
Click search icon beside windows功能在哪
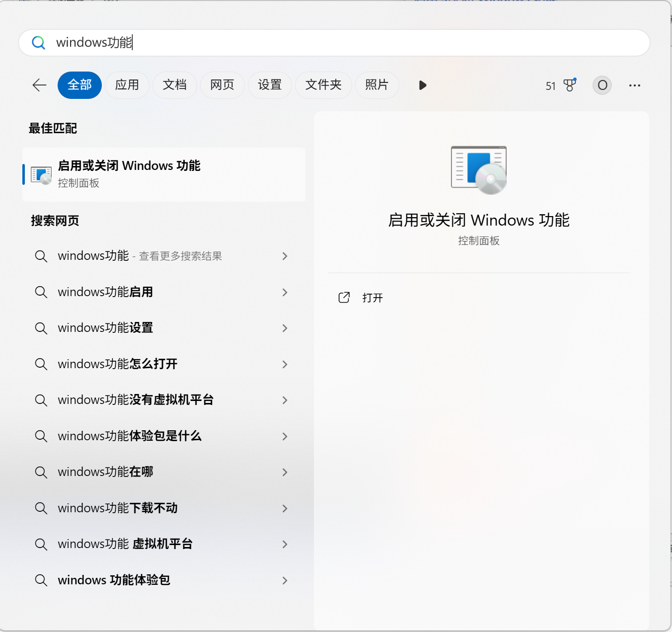[41, 472]
